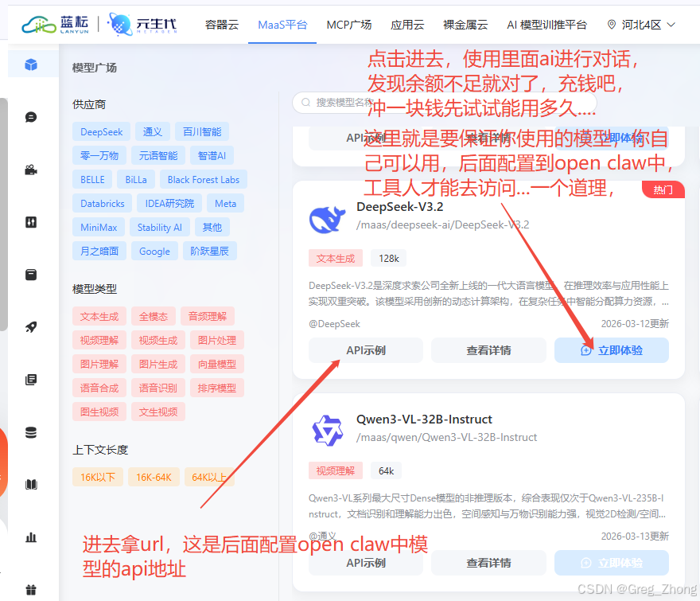700x601 pixels.
Task: Open the rocket icon in sidebar
Action: pos(31,327)
